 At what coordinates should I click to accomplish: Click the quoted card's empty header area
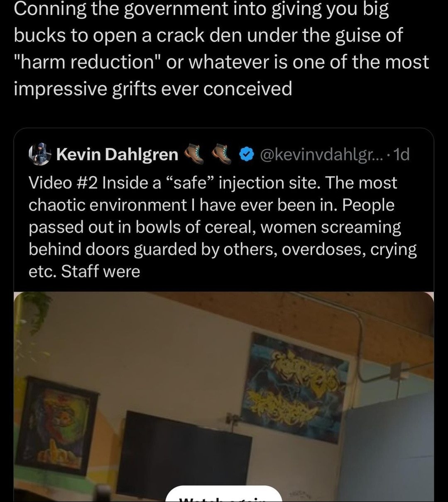[421, 154]
